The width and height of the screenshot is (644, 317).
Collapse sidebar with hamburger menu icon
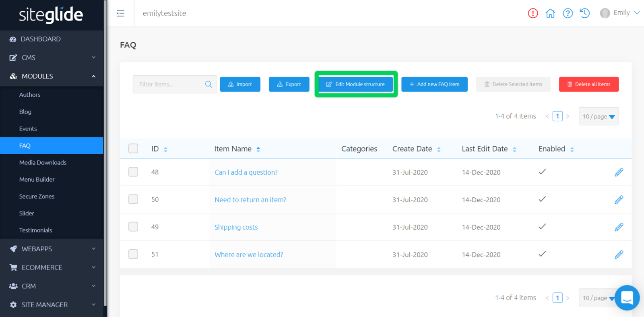[120, 13]
